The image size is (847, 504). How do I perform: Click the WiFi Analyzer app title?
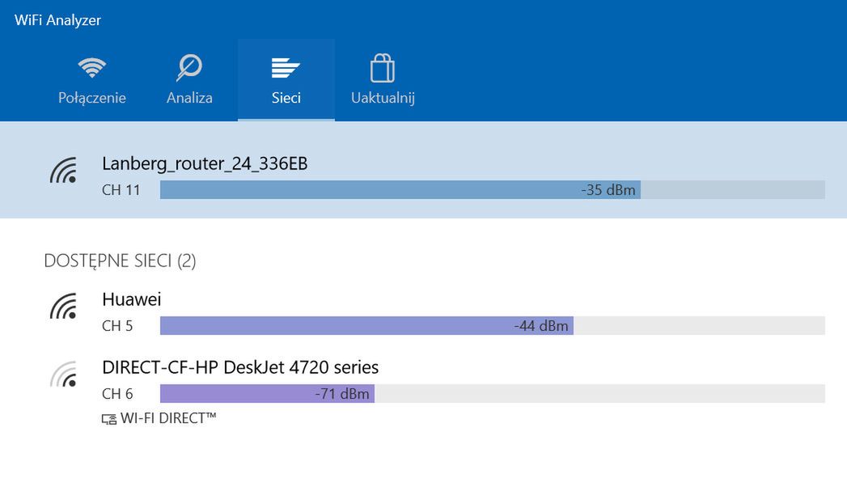(57, 20)
